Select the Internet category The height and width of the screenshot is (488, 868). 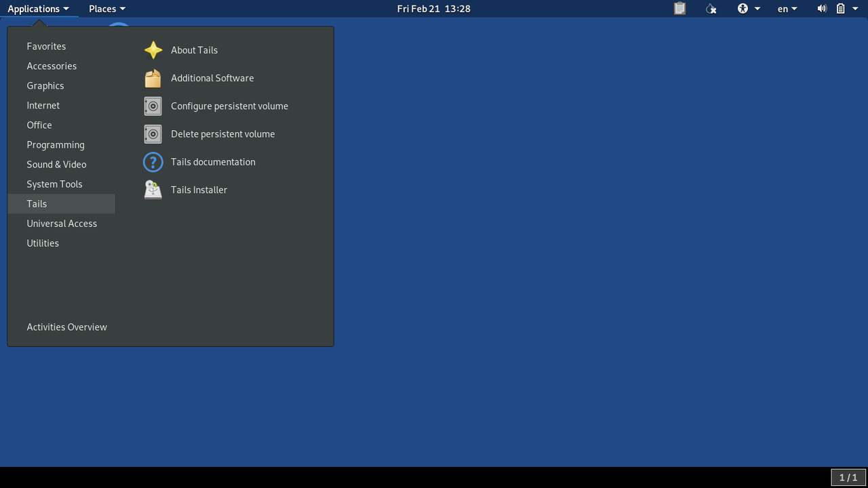point(61,105)
